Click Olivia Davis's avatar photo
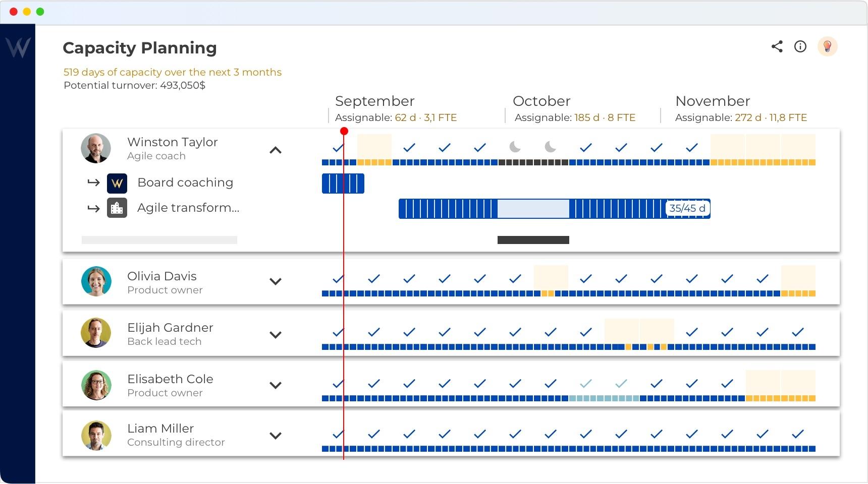868x484 pixels. (x=96, y=281)
